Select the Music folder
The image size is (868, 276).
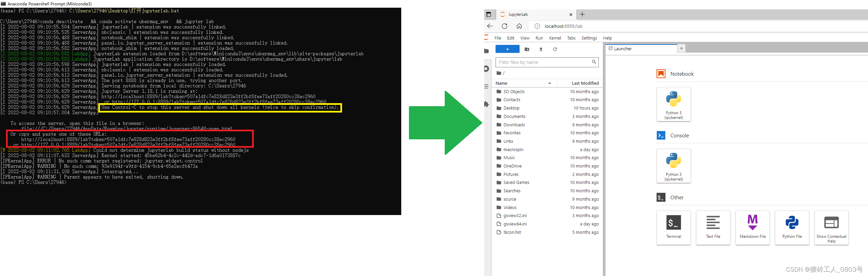point(547,157)
